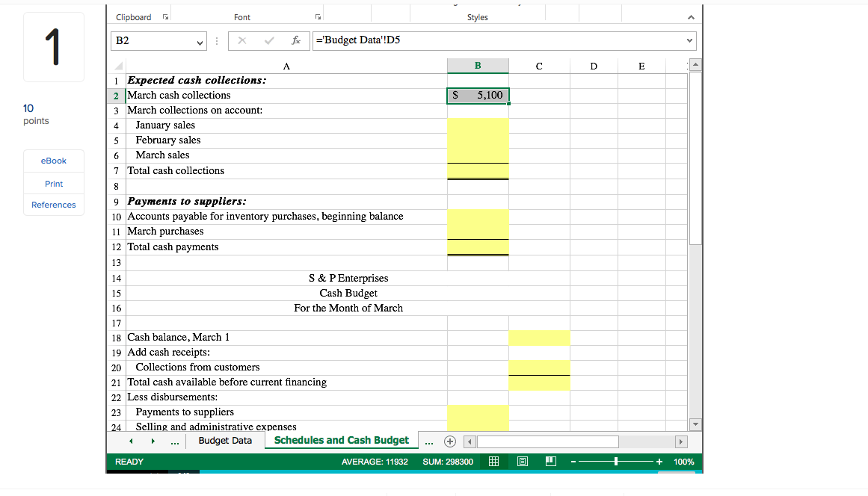Select column B header
Viewport: 868px width, 496px height.
click(478, 66)
